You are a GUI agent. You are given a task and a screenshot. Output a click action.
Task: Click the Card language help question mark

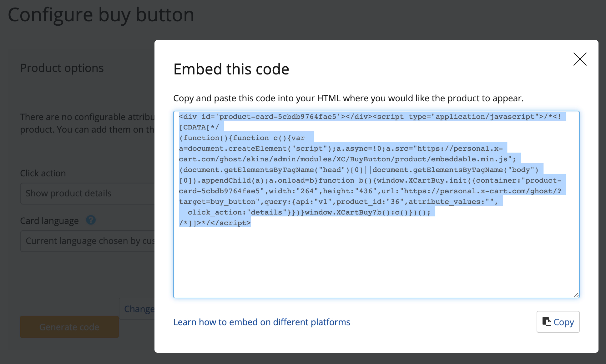[x=91, y=220]
